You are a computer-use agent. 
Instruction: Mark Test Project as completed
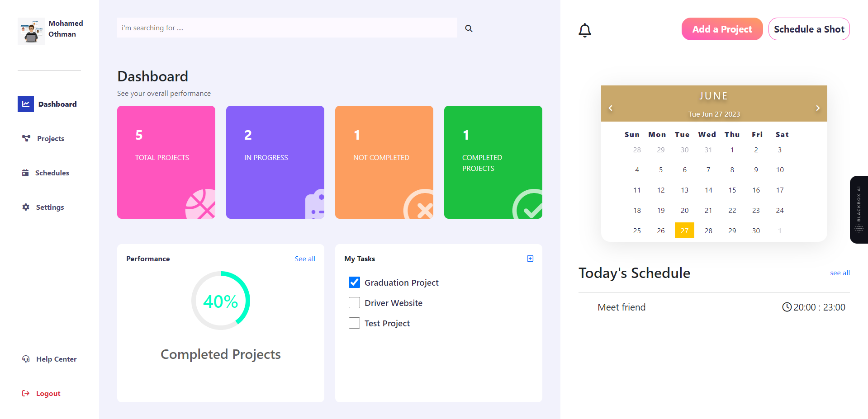tap(354, 323)
